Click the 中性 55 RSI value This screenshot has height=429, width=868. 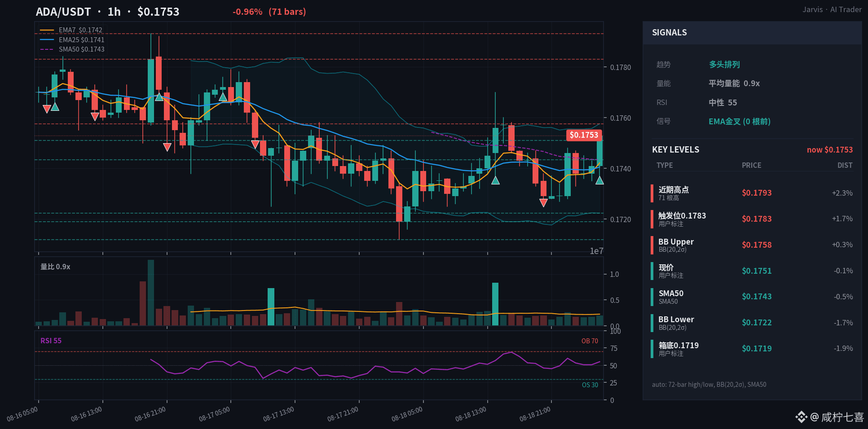723,103
